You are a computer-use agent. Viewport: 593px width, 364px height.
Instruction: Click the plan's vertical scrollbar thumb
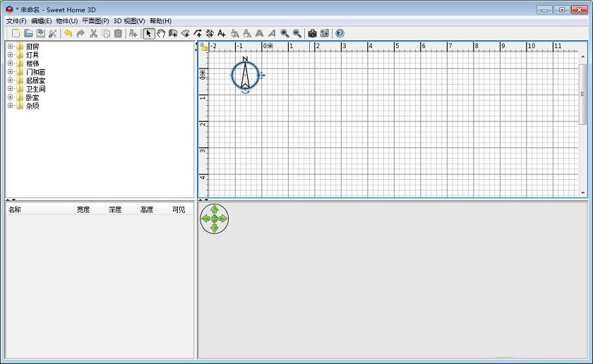pos(582,92)
